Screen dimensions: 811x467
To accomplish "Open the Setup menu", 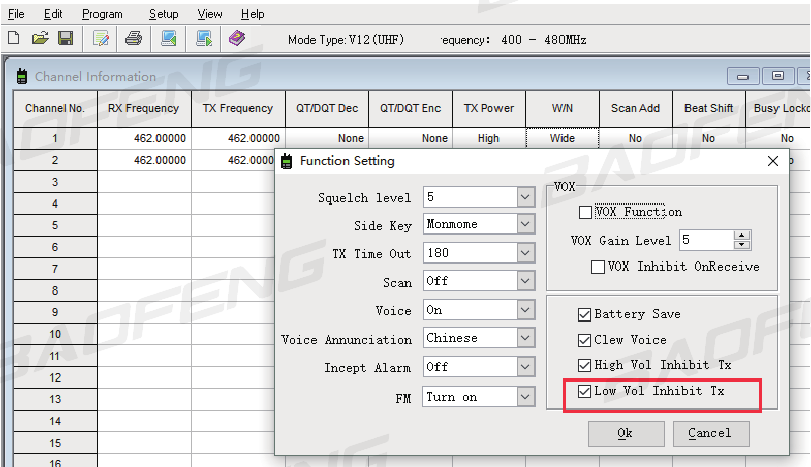I will click(163, 14).
